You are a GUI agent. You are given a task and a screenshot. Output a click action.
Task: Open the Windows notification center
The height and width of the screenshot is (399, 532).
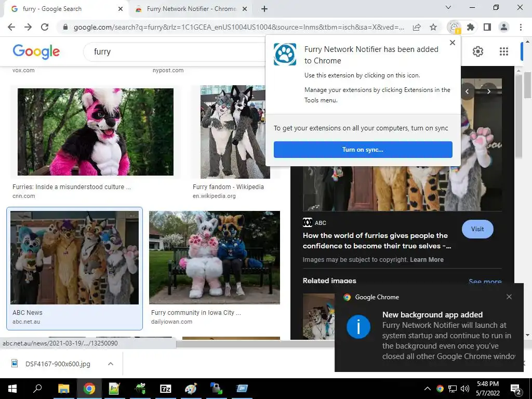tap(515, 389)
